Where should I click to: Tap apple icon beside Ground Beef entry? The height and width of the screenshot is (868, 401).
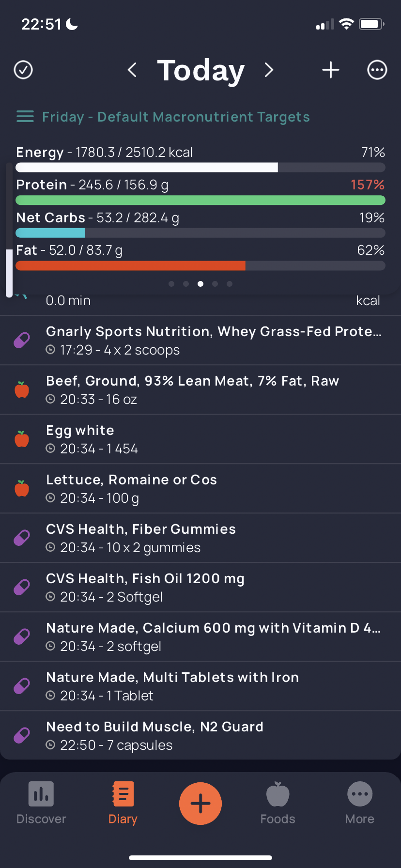(x=22, y=390)
